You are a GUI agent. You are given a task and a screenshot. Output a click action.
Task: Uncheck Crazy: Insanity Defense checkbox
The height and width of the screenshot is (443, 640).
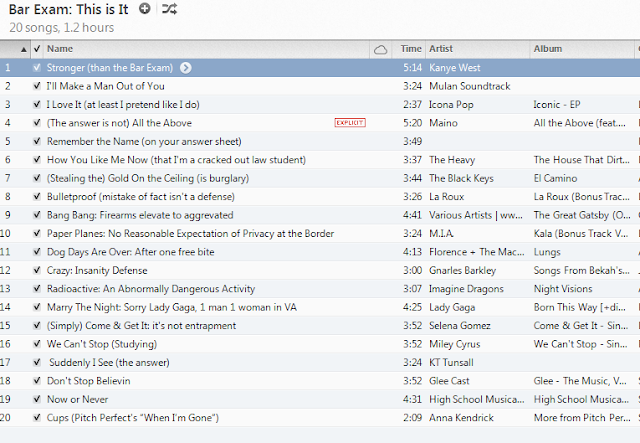coord(37,270)
